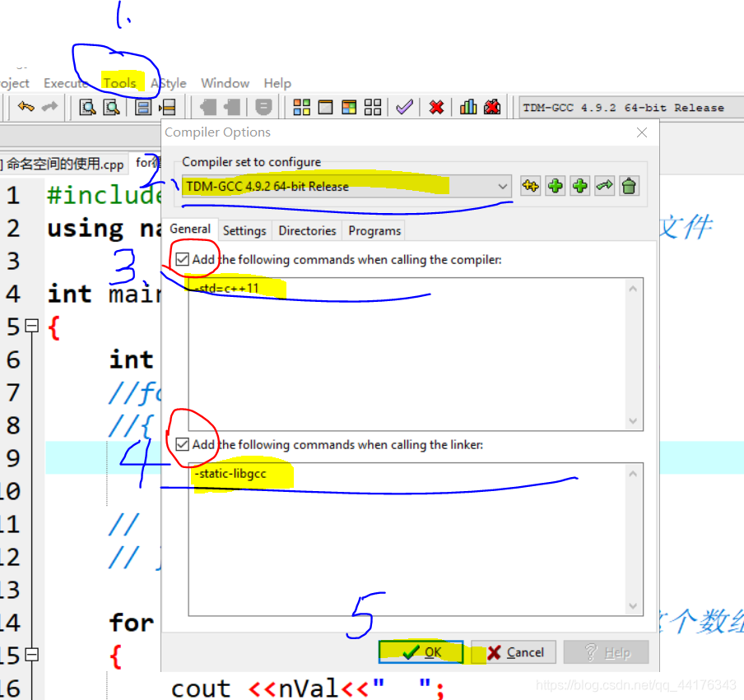Click the Syntax Check checkmark icon

click(404, 107)
